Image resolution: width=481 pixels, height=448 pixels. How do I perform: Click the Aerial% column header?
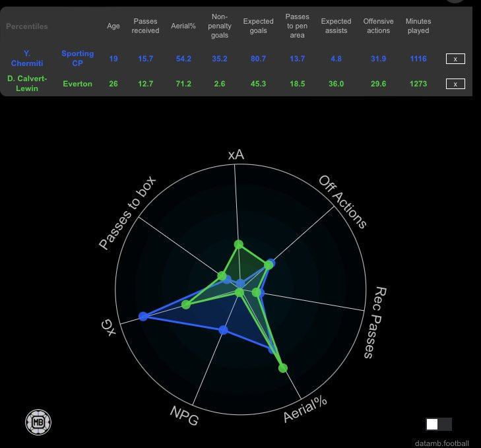tap(183, 26)
